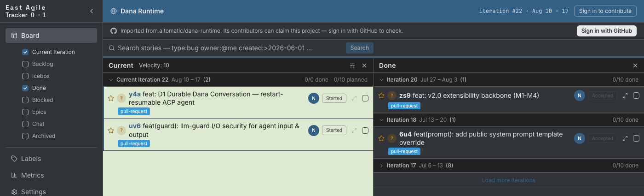Click Started state button on y4a
644x196 pixels.
[334, 98]
